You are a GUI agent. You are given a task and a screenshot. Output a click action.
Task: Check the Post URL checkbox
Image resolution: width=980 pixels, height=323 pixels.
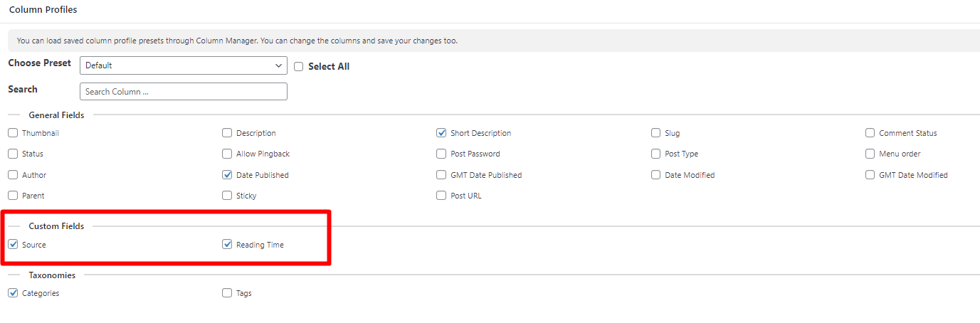[441, 196]
